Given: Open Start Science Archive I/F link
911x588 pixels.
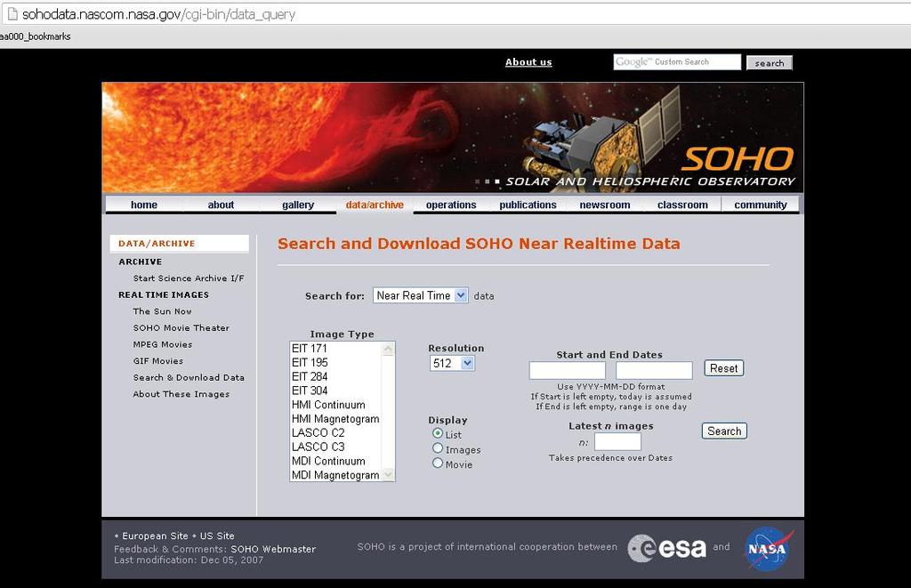Looking at the screenshot, I should 189,278.
